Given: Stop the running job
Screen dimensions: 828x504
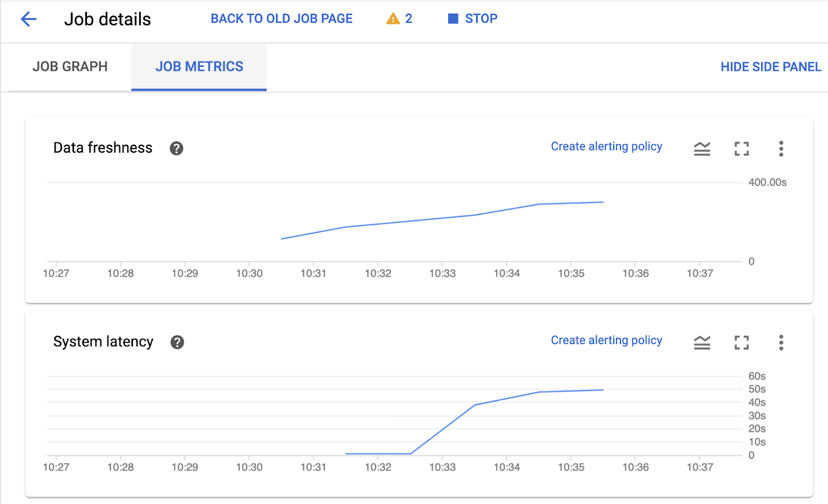Looking at the screenshot, I should coord(472,19).
